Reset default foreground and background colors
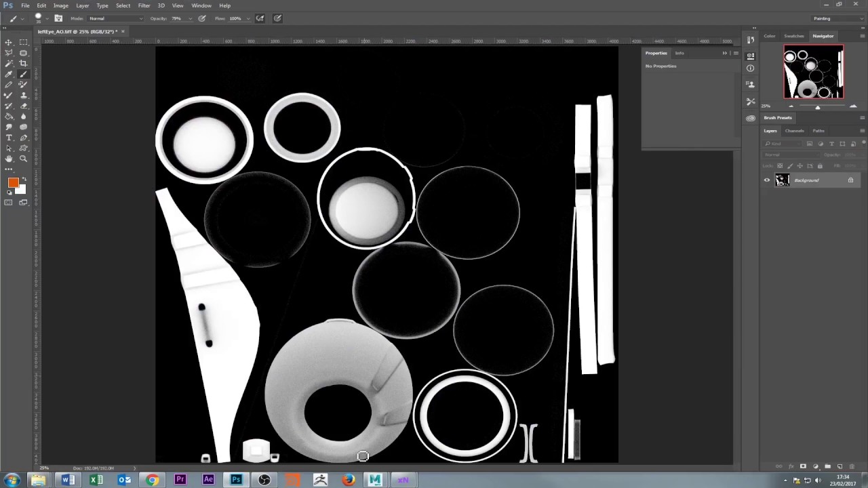This screenshot has width=868, height=488. click(9, 192)
